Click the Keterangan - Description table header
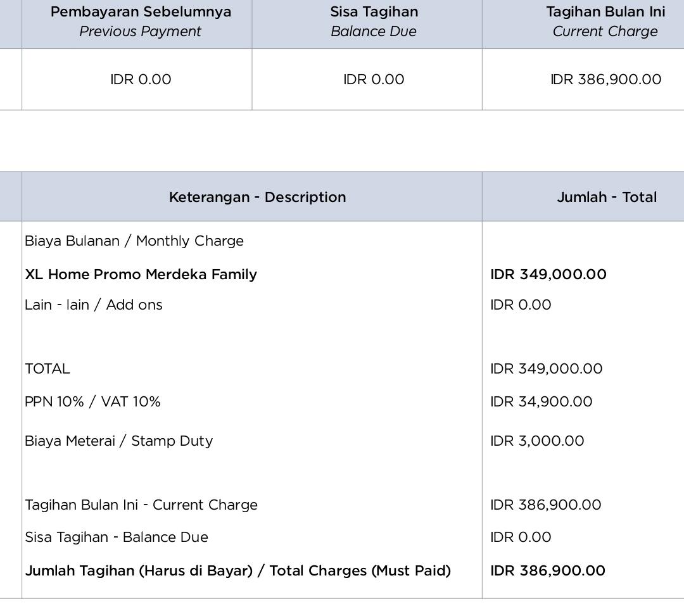The height and width of the screenshot is (616, 684). 257,198
